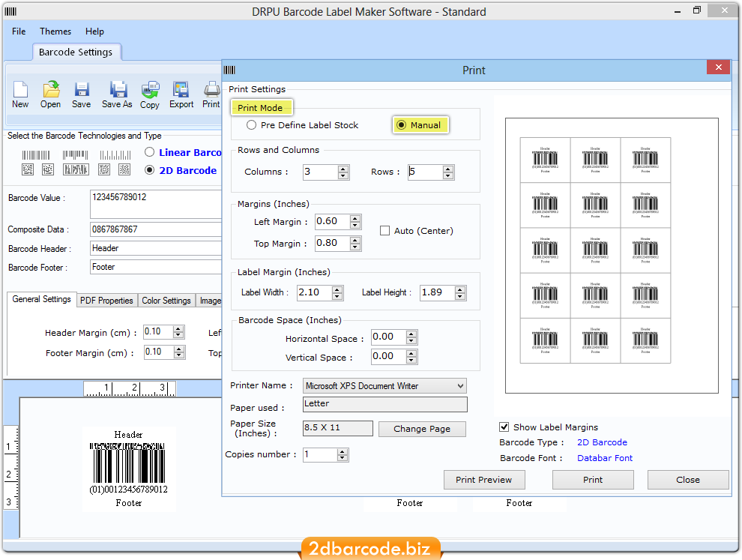Click the Paper Size (Inches) field
Screen dimensions: 742x560
point(338,428)
